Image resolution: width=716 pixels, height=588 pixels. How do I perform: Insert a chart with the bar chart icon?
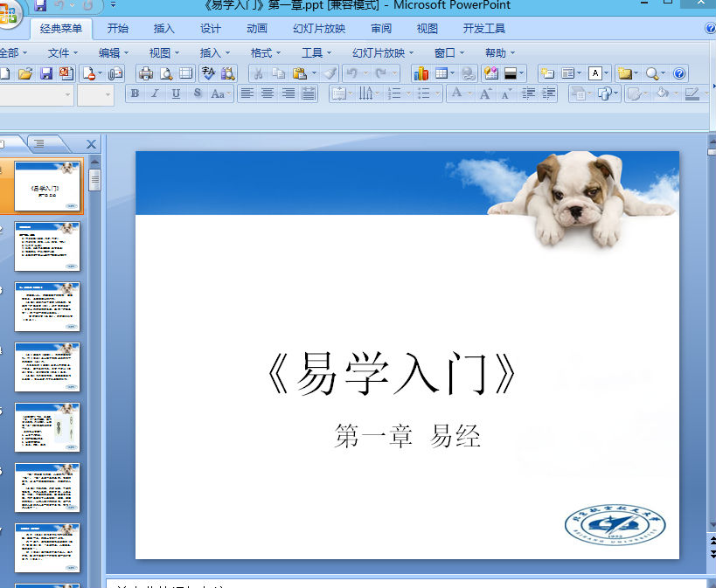(x=421, y=73)
